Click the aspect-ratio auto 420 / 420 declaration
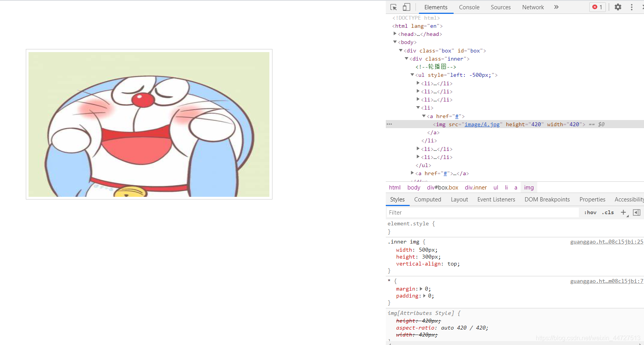The width and height of the screenshot is (644, 345). pyautogui.click(x=442, y=328)
